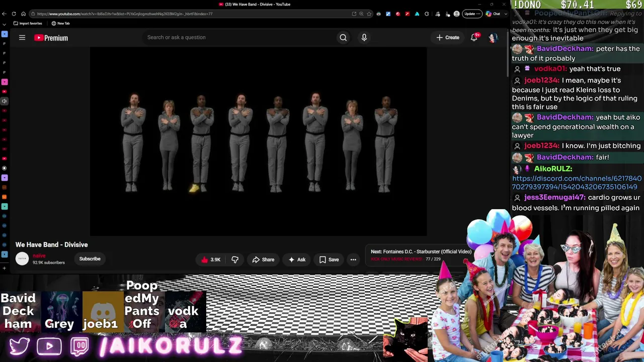Switch to the pink vertical tab
The height and width of the screenshot is (362, 644).
coord(5,82)
